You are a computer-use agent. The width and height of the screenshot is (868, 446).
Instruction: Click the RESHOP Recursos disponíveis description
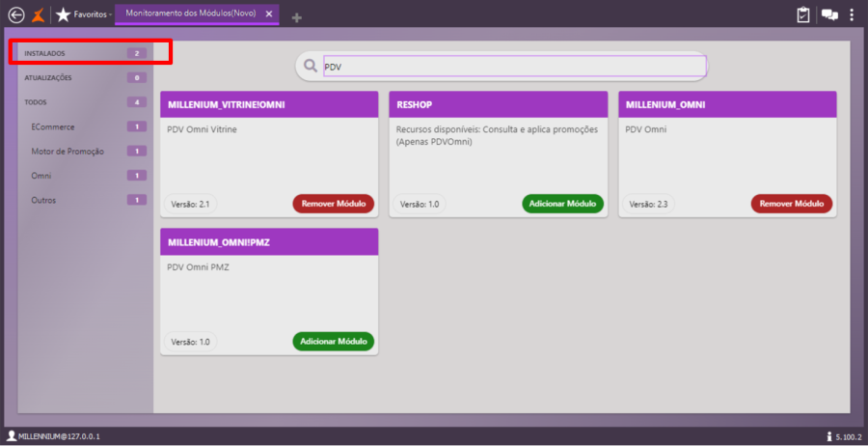coord(497,136)
